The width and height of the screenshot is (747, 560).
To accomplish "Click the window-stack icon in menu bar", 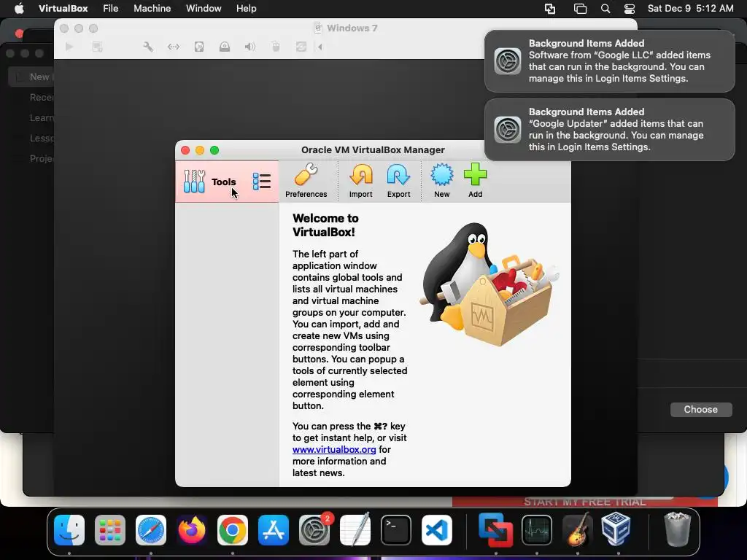I will click(x=580, y=9).
